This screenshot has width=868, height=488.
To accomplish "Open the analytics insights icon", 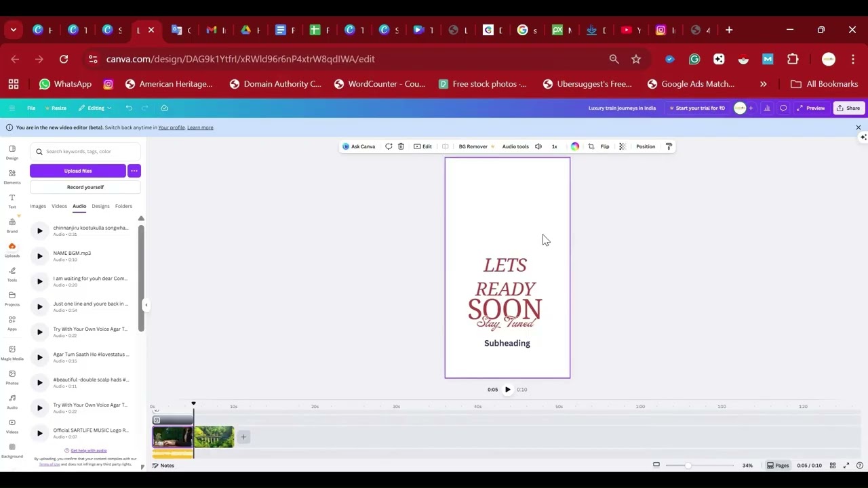I will point(767,108).
